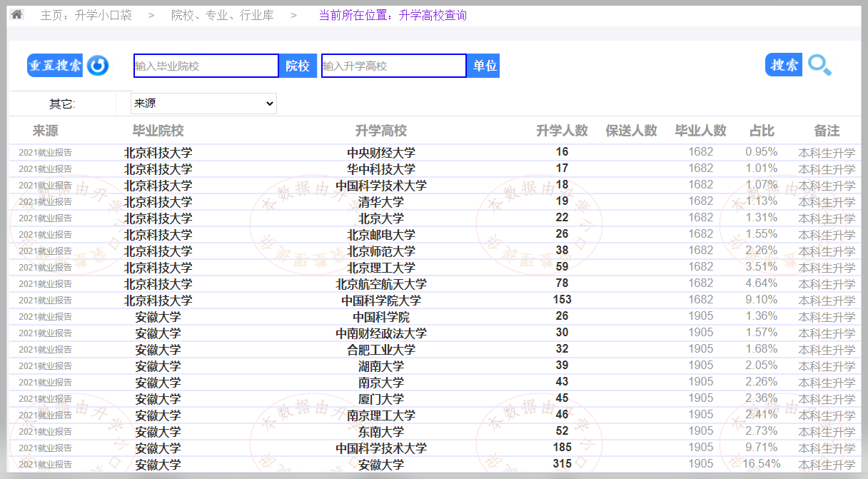Screen dimensions: 868x479
Task: Open the 来源 dropdown filter
Action: click(x=203, y=104)
